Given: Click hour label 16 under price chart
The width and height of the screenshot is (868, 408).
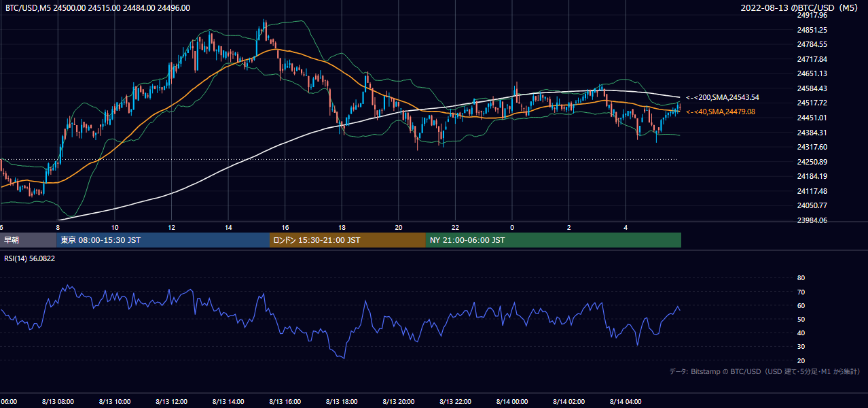Looking at the screenshot, I should tap(285, 227).
